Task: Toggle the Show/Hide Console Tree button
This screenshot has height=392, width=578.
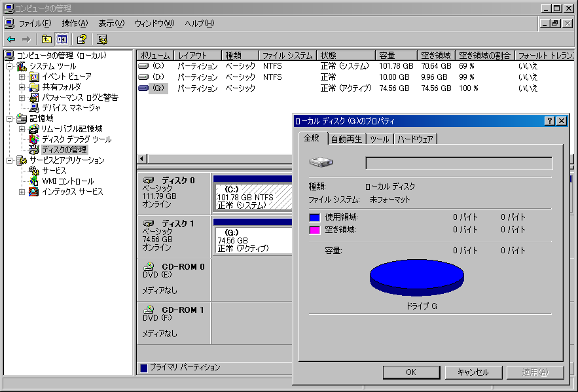Action: click(x=62, y=39)
